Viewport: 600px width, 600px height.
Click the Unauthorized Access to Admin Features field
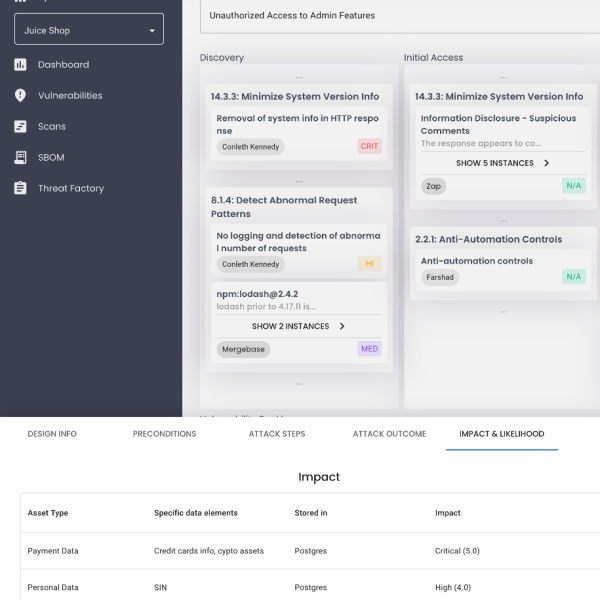tap(400, 16)
